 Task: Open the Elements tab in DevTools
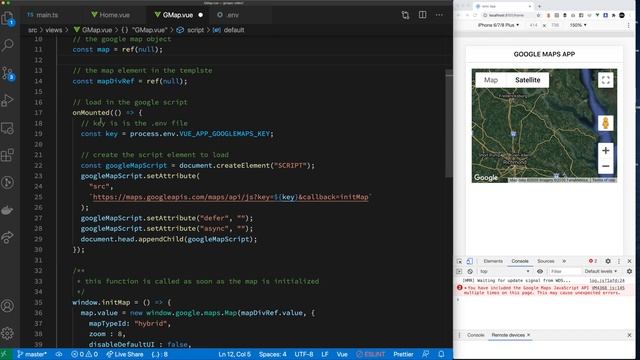(x=493, y=261)
